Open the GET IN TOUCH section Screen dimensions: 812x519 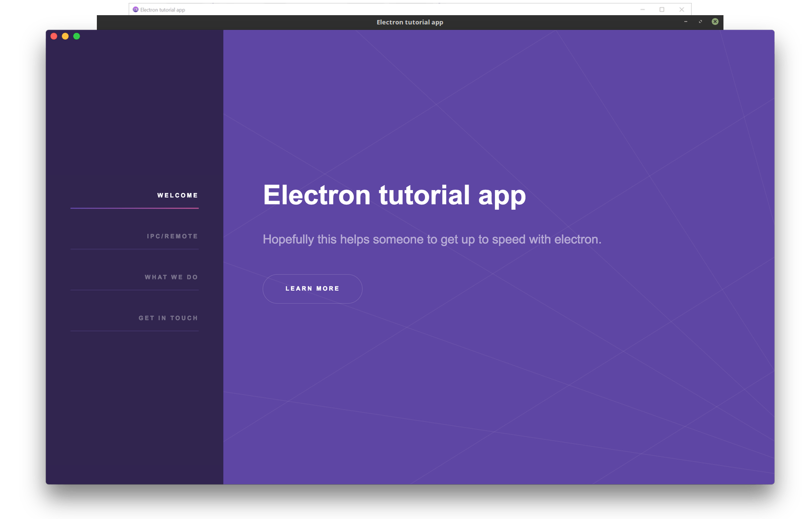coord(168,318)
